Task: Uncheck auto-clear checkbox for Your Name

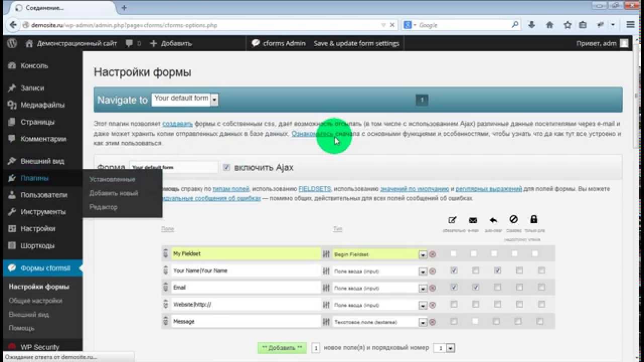Action: (498, 270)
